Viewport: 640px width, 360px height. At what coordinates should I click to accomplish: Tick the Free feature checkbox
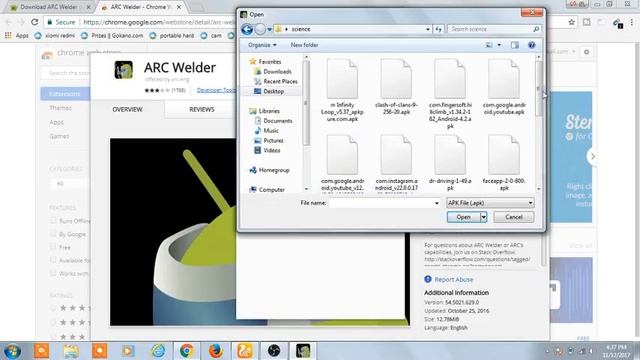(53, 247)
